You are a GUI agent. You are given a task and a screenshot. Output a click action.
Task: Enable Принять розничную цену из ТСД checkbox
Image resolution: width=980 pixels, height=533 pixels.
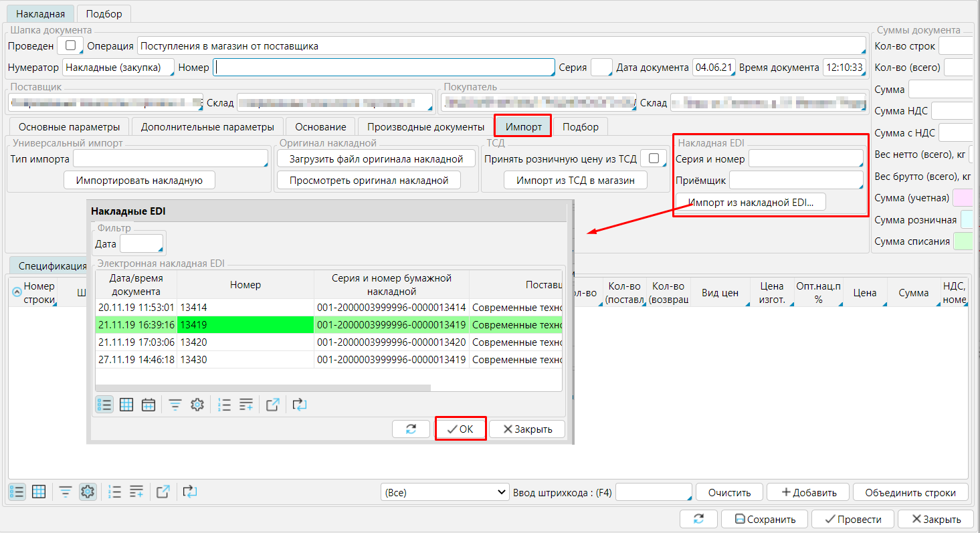(654, 158)
